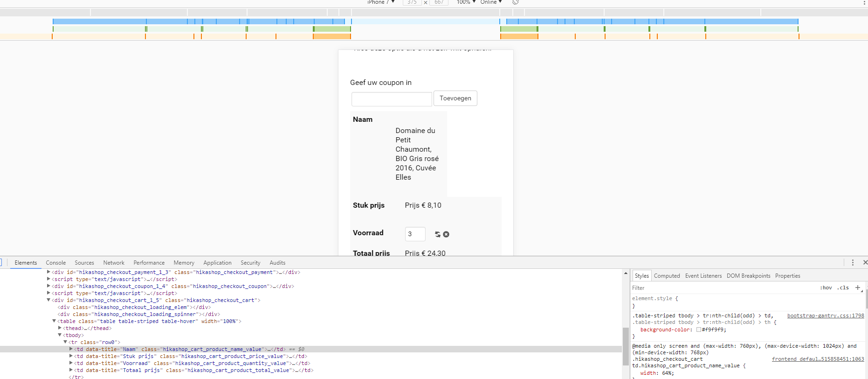
Task: Switch to the Computed styles tab
Action: (667, 276)
